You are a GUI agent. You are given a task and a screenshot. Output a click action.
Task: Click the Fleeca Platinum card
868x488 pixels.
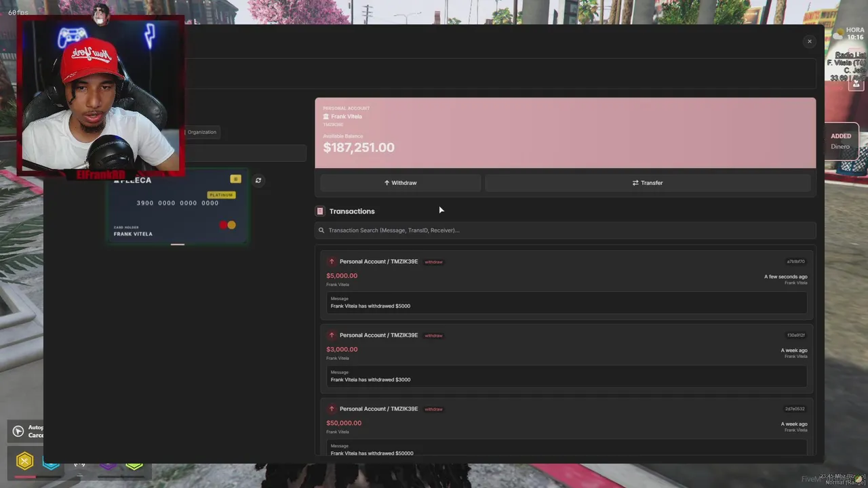[x=177, y=205]
